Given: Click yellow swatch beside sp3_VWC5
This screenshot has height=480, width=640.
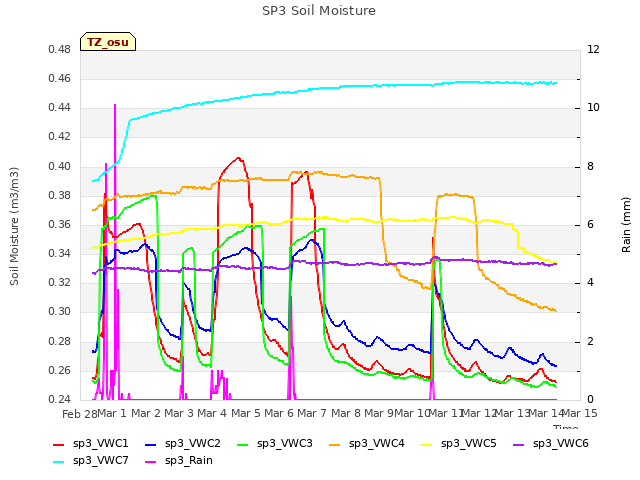Looking at the screenshot, I should point(427,444).
